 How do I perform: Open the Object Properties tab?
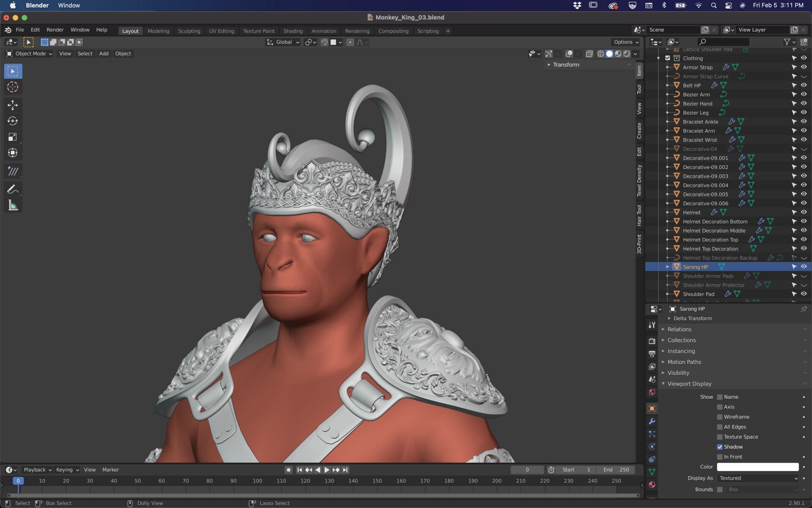click(652, 408)
